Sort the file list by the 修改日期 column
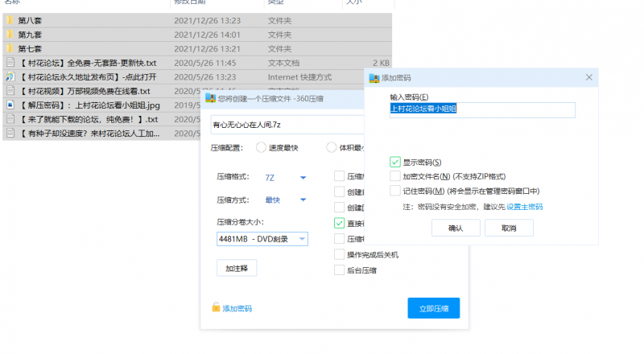The height and width of the screenshot is (354, 644). pos(193,3)
